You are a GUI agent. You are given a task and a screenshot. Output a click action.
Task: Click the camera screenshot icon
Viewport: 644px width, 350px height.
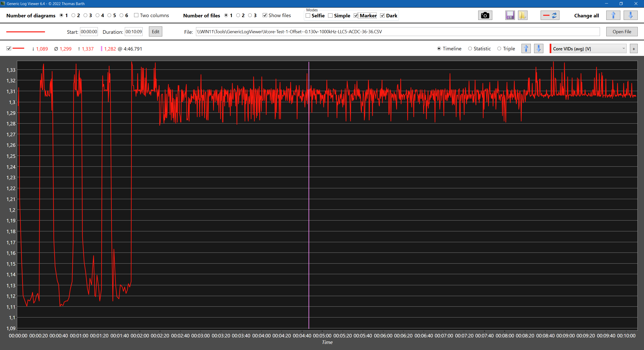485,16
